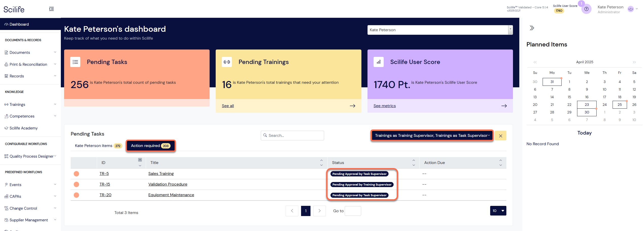Screen dimensions: 644x231
Task: Click the Scilife User Score chart icon
Action: pyautogui.click(x=378, y=62)
